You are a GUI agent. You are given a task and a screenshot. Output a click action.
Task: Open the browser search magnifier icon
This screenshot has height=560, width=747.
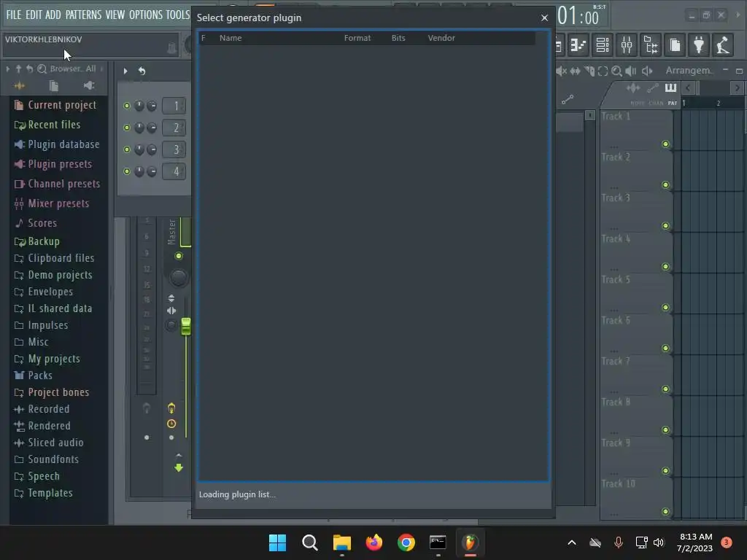click(x=42, y=69)
